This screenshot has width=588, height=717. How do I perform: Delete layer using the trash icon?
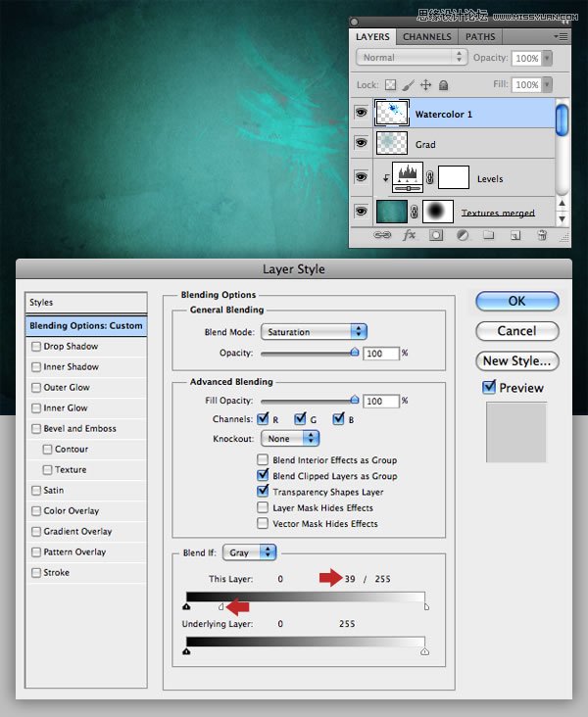541,236
